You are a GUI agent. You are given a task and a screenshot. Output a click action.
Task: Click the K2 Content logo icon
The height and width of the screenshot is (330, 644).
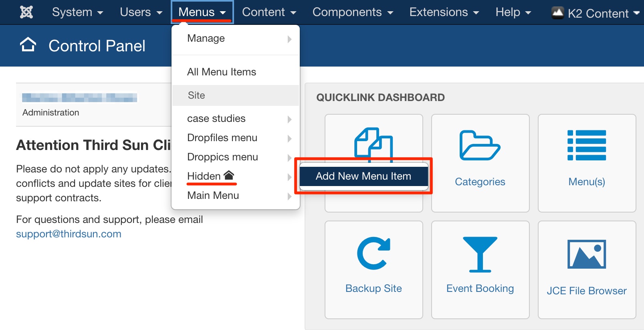pos(557,13)
